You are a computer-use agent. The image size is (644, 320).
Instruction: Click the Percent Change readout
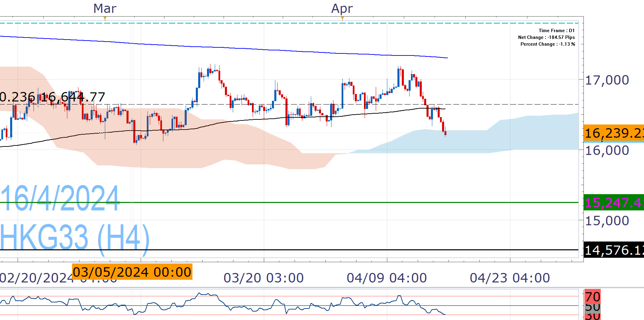pyautogui.click(x=548, y=44)
